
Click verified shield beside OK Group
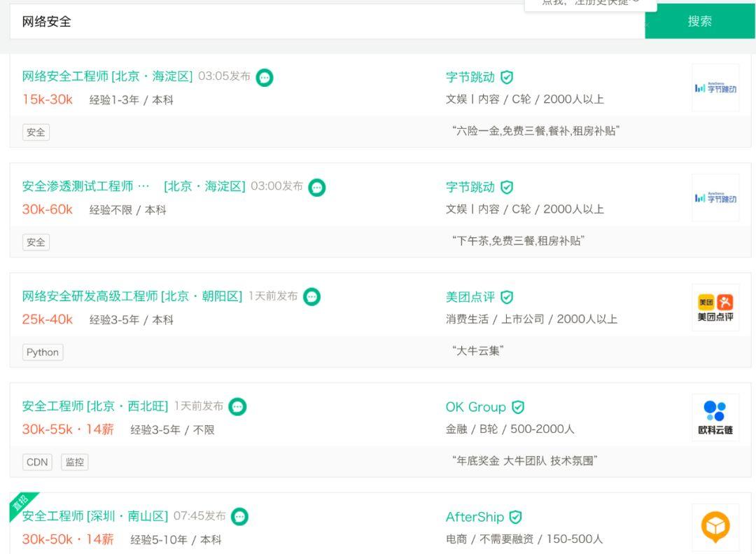(x=518, y=408)
